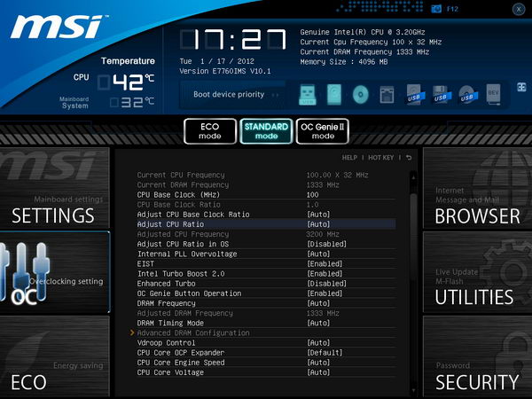Open the HOT KEY link
Image resolution: width=532 pixels, height=399 pixels.
tap(380, 158)
